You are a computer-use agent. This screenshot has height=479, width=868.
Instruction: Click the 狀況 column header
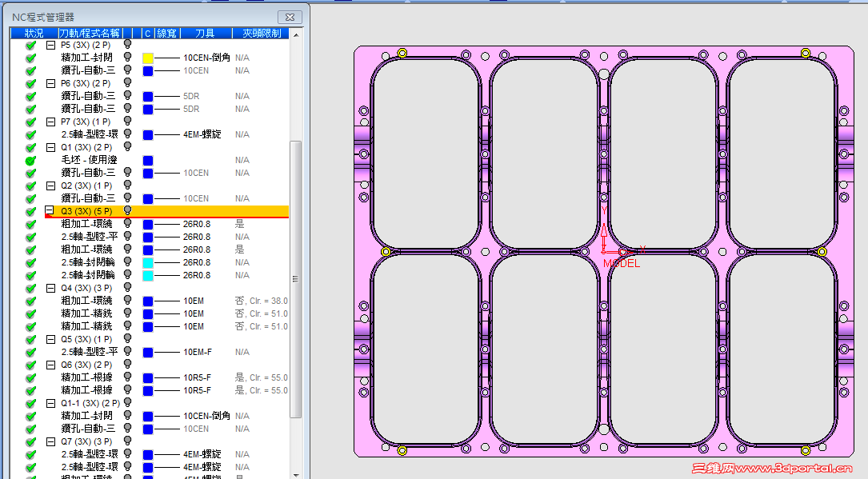pos(34,34)
